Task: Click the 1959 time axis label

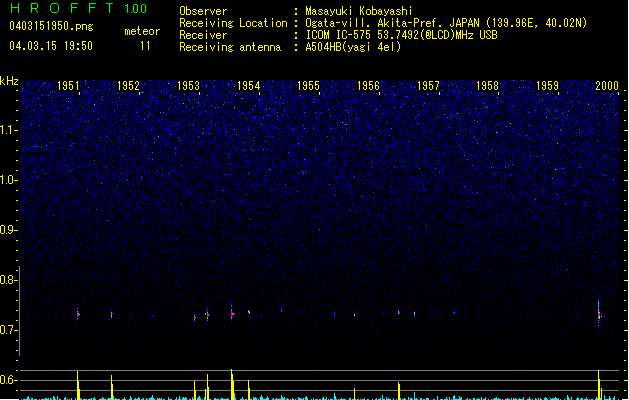Action: click(547, 85)
